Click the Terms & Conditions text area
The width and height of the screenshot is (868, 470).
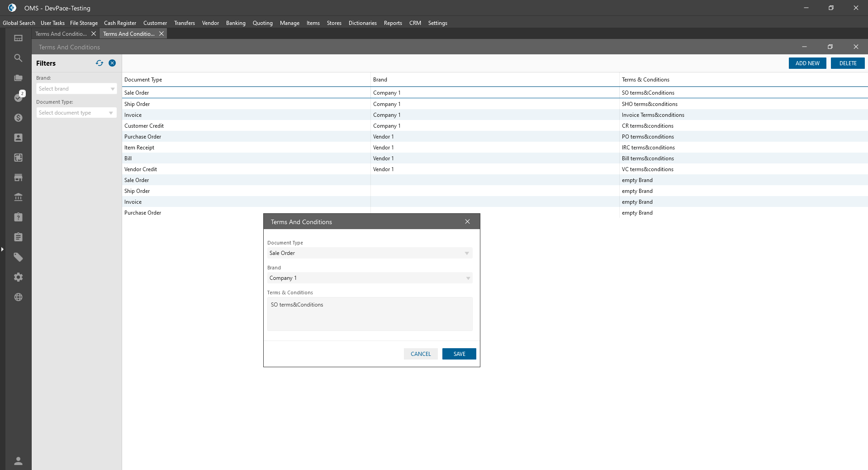tap(370, 314)
